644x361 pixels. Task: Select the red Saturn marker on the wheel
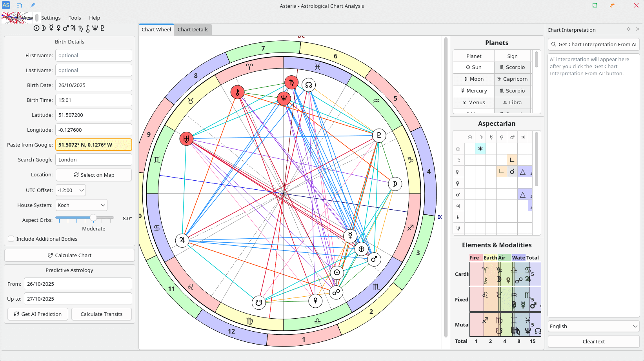291,83
